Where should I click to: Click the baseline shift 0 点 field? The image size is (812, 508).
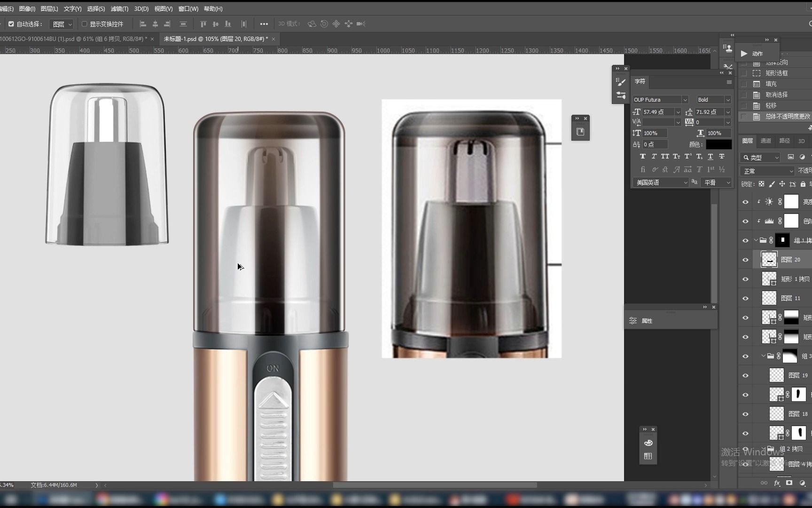pos(655,144)
